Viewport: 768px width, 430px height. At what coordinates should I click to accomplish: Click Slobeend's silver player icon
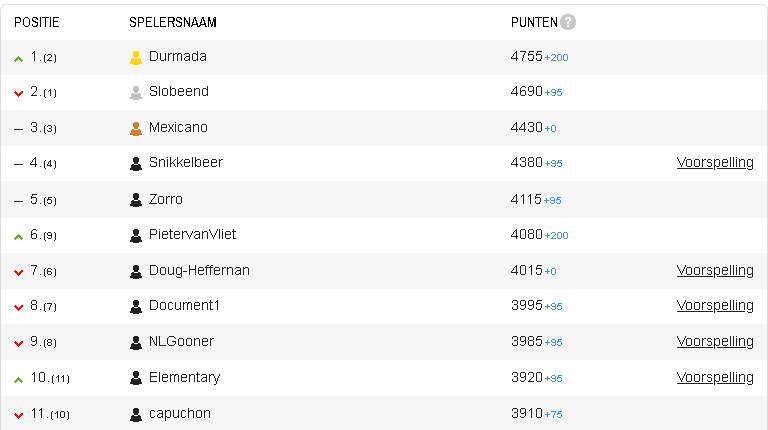pyautogui.click(x=136, y=93)
